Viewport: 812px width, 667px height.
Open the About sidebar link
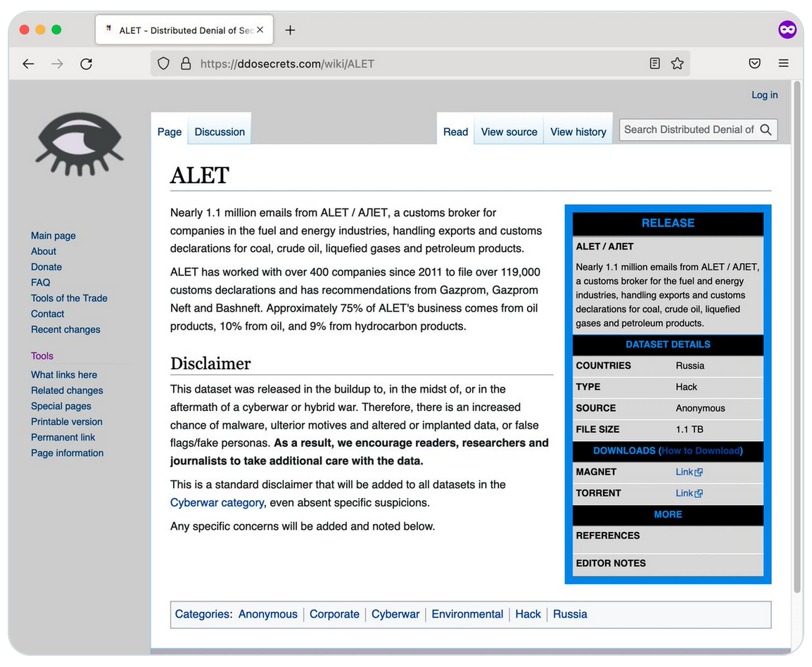[44, 251]
